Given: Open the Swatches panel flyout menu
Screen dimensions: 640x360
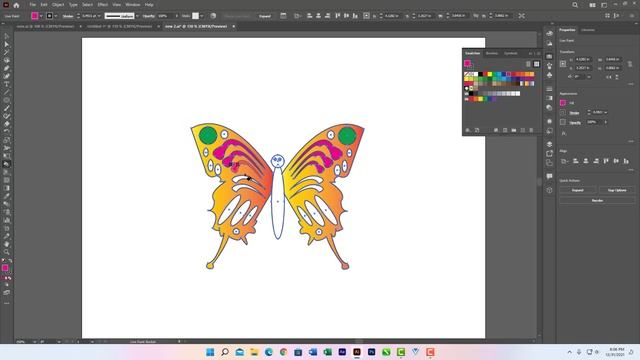Looking at the screenshot, I should [538, 53].
